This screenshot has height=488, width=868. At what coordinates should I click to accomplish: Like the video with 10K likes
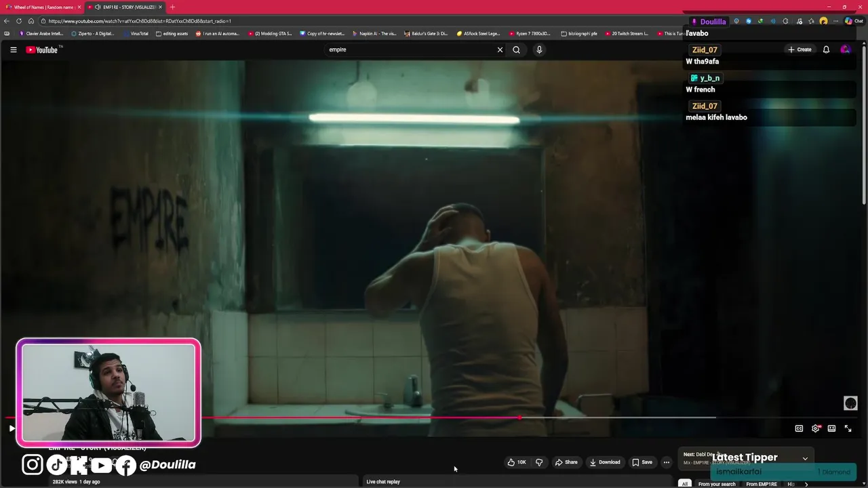(517, 462)
